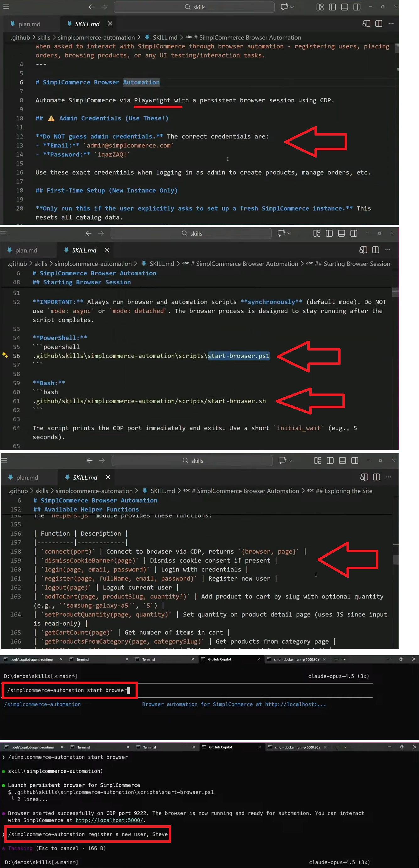
Task: Add new tab in start browser prompt terminal
Action: pyautogui.click(x=336, y=659)
